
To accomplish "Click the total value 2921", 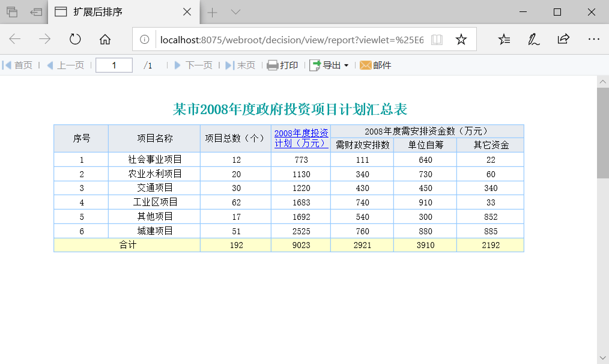I will pos(362,245).
